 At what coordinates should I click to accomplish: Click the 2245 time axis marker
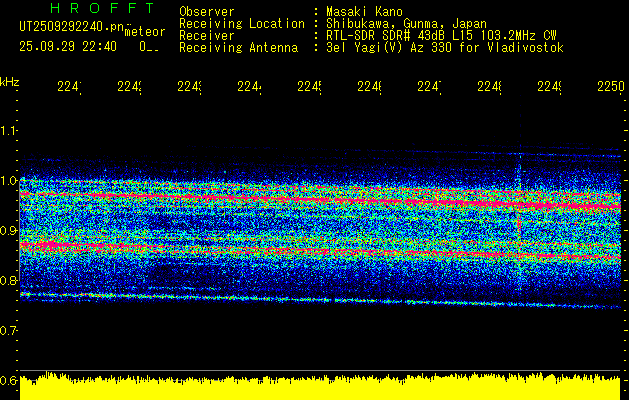309,86
